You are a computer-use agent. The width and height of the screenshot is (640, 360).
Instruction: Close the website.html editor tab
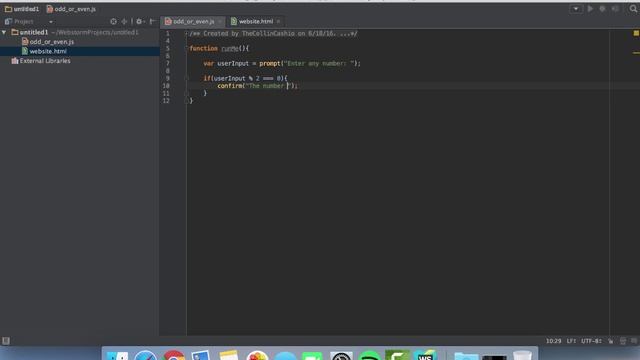[x=278, y=21]
